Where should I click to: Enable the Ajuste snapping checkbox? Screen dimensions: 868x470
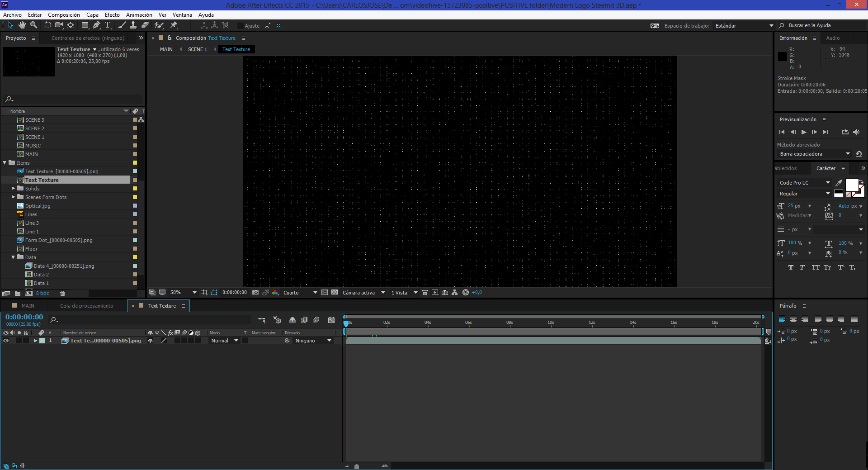[x=241, y=26]
